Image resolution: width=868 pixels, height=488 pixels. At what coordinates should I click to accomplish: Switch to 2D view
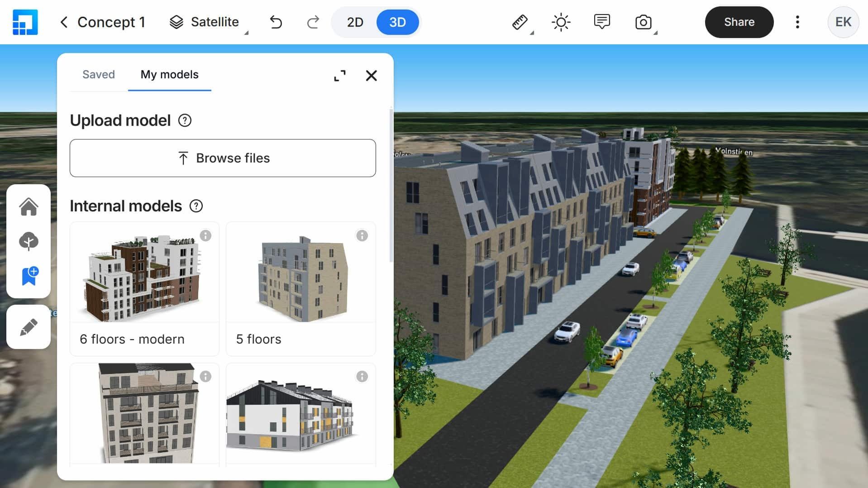pos(355,22)
